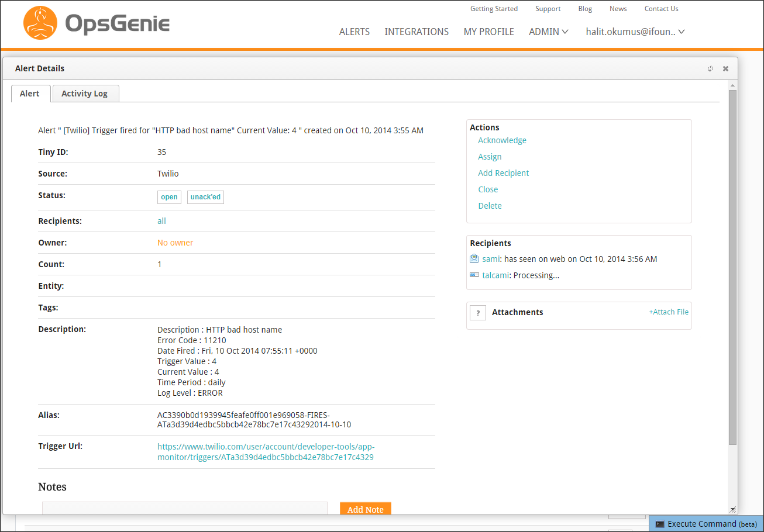Open MY PROFILE page
This screenshot has height=532, width=764.
[489, 32]
